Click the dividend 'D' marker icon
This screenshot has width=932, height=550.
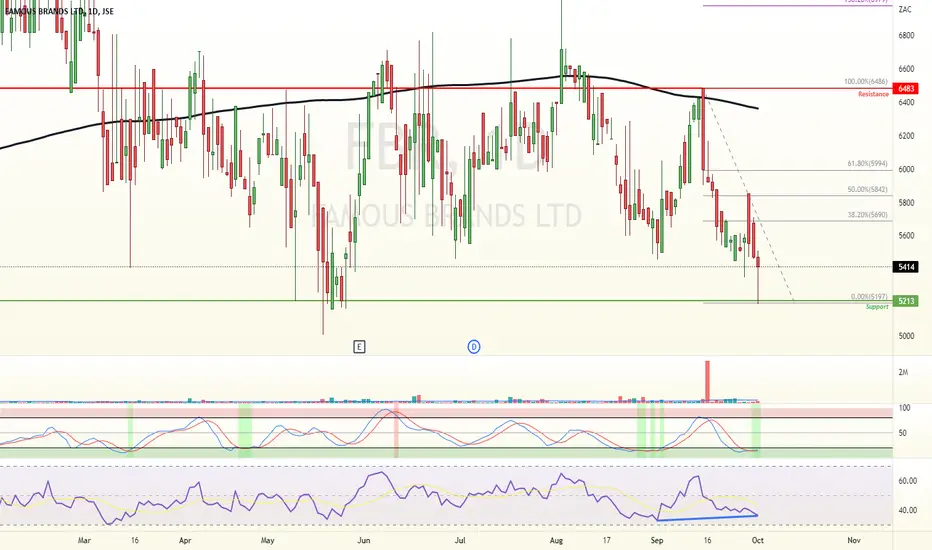(474, 347)
